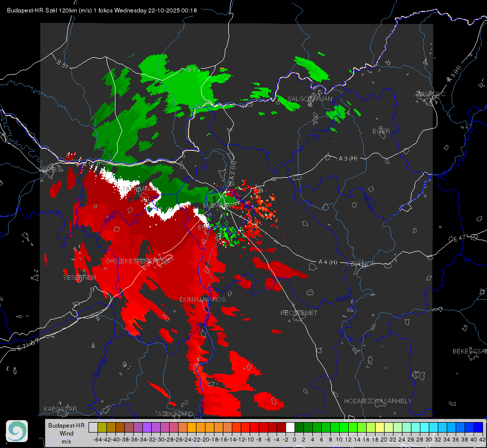This screenshot has width=487, height=448.
Task: Pick the purple swatch above -34 in the legend
Action: 147,427
